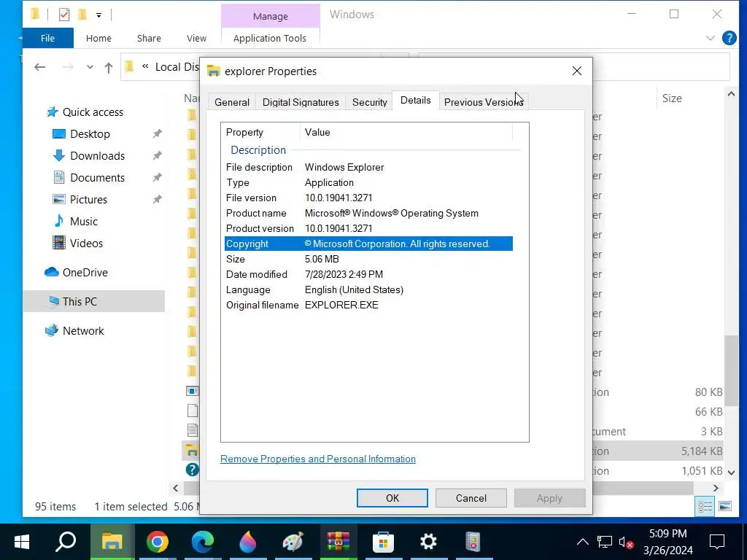Click the muted volume icon
Viewport: 747px width, 560px height.
[x=625, y=542]
